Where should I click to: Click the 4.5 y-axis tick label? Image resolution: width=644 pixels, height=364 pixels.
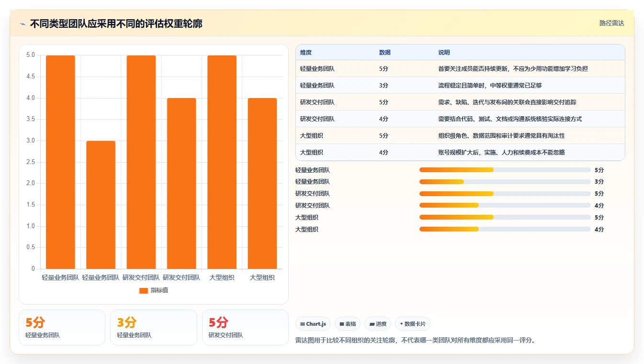(x=31, y=77)
